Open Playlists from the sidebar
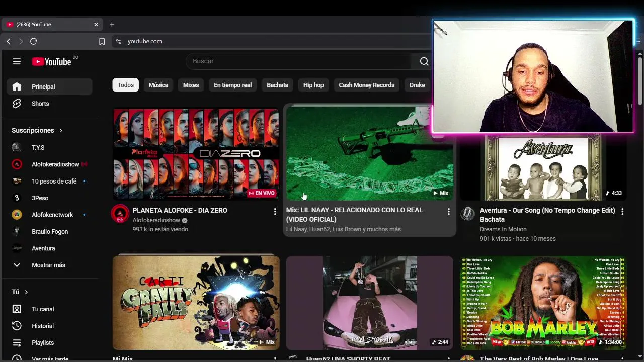 point(49,342)
